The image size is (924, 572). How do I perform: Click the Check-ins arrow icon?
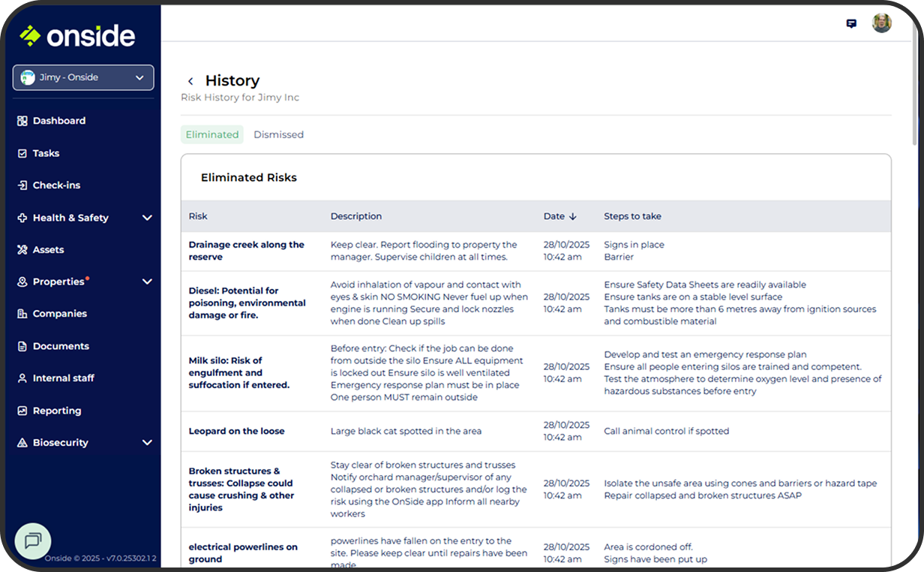tap(22, 185)
